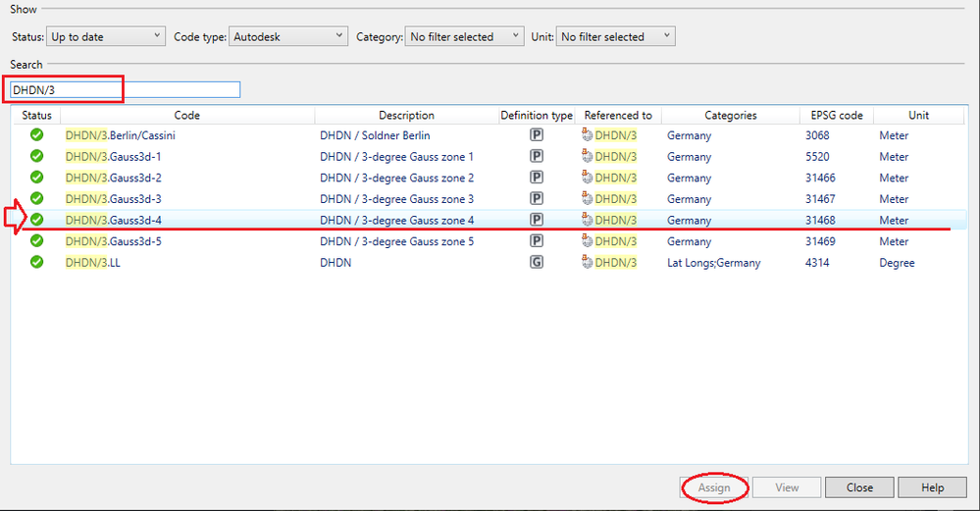The width and height of the screenshot is (980, 511).
Task: Click green status check of DHDN/3.Gauss3d-3
Action: pos(37,199)
